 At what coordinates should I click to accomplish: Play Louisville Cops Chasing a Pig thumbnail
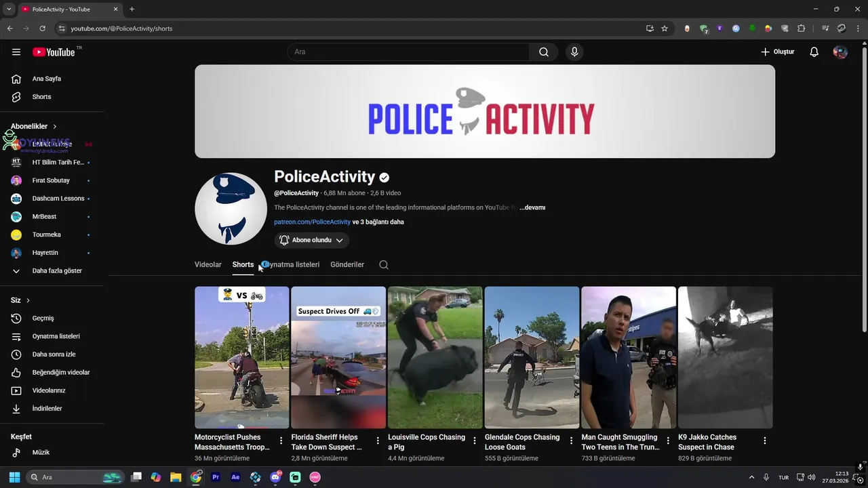click(x=435, y=358)
